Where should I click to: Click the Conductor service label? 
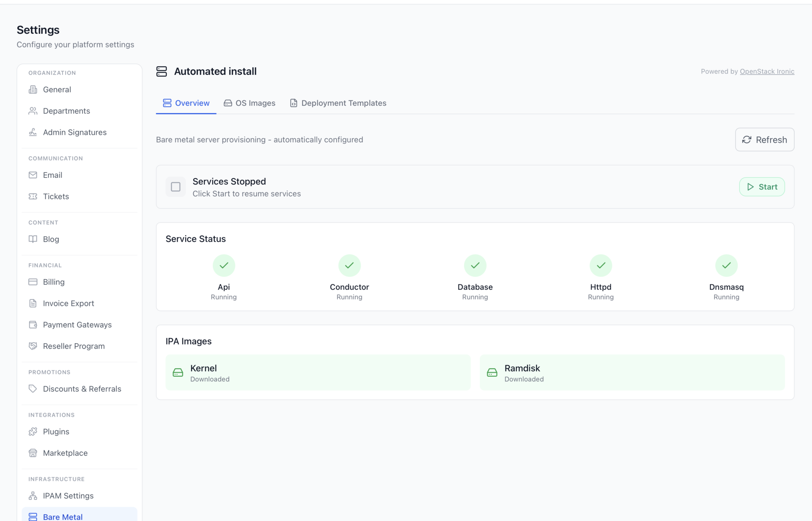(x=349, y=287)
